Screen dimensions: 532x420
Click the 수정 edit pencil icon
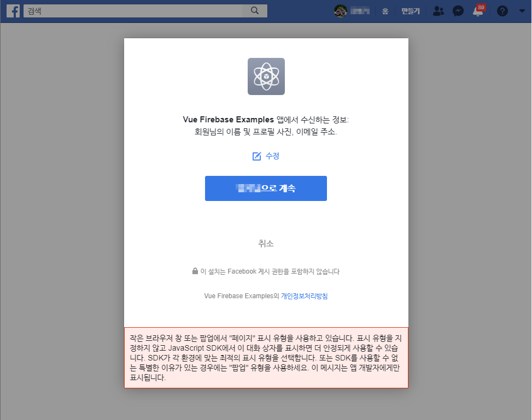point(257,156)
